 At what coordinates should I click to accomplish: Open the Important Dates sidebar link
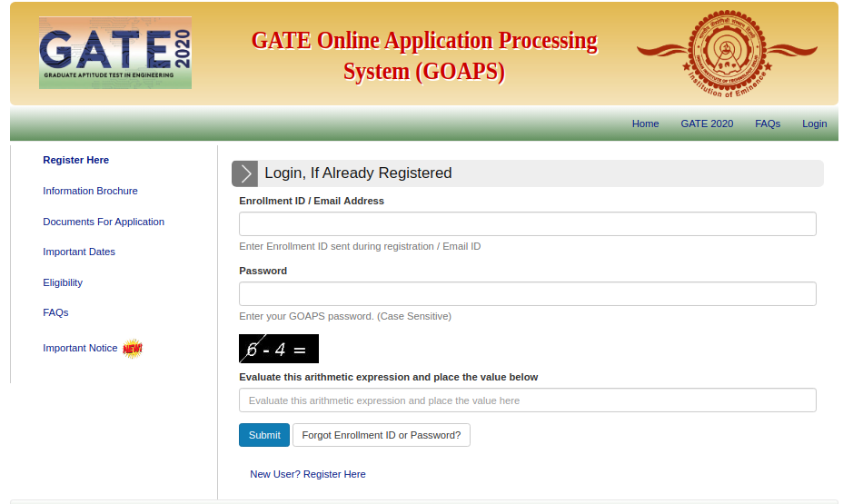coord(79,252)
